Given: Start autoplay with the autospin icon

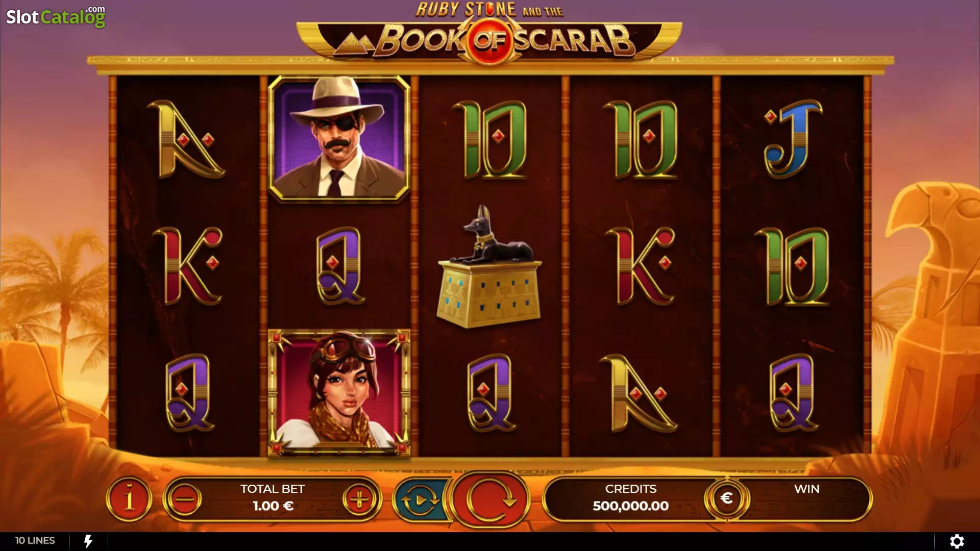Looking at the screenshot, I should 420,500.
